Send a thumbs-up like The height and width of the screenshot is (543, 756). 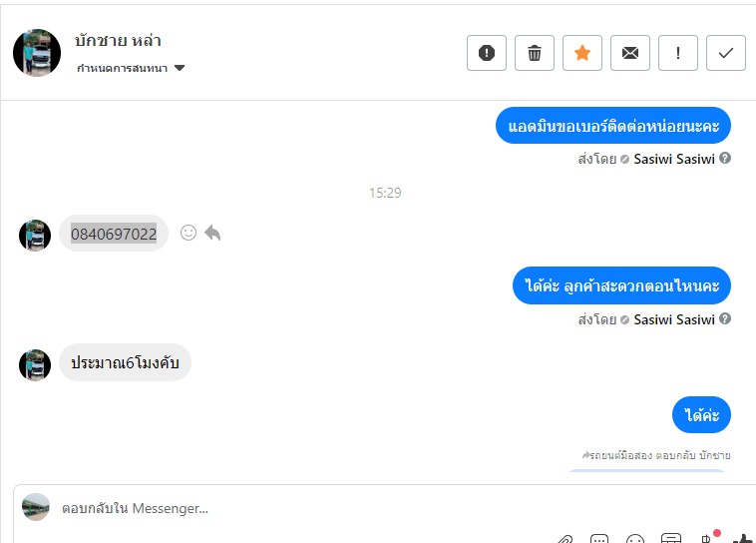pyautogui.click(x=743, y=539)
